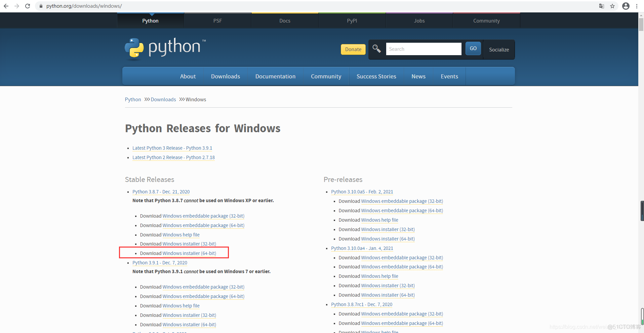Open the Socialize menu
This screenshot has width=644, height=333.
499,49
